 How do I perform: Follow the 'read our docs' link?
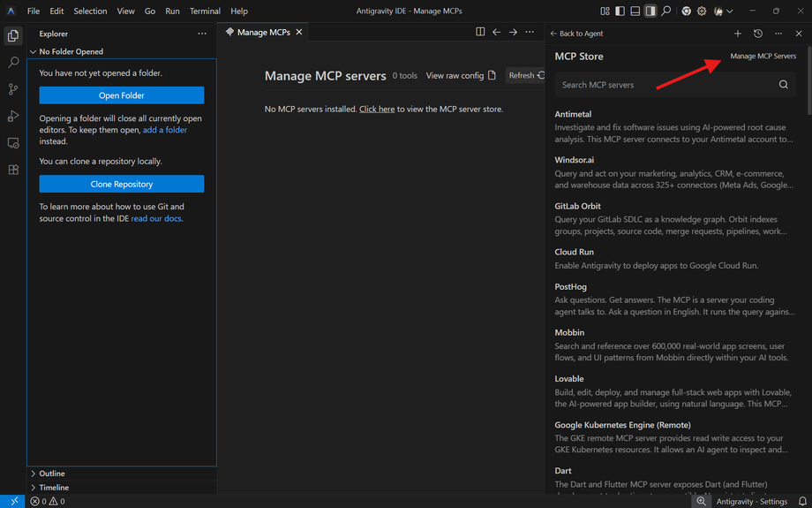click(x=156, y=219)
